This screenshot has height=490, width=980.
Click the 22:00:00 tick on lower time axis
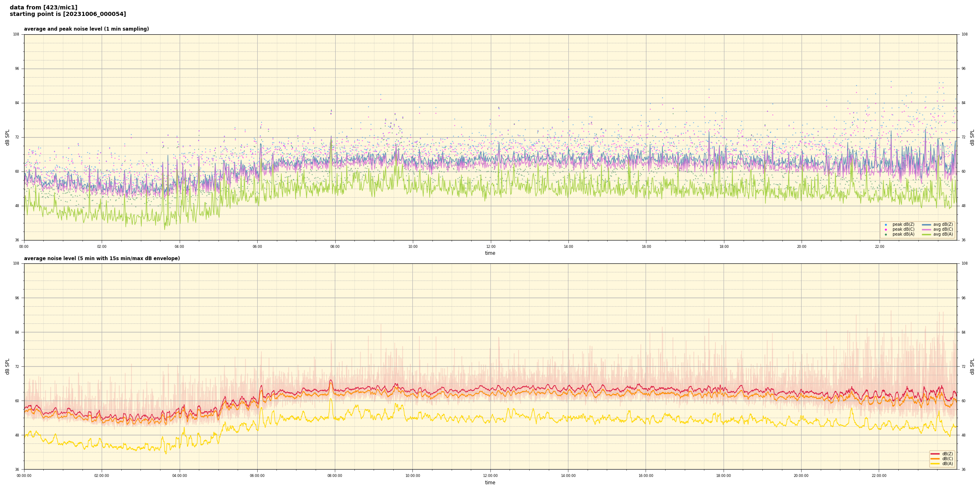point(879,476)
